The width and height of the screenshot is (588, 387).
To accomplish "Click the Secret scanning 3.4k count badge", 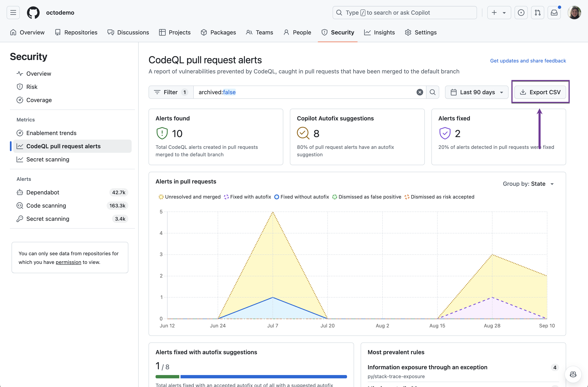I will tap(120, 219).
